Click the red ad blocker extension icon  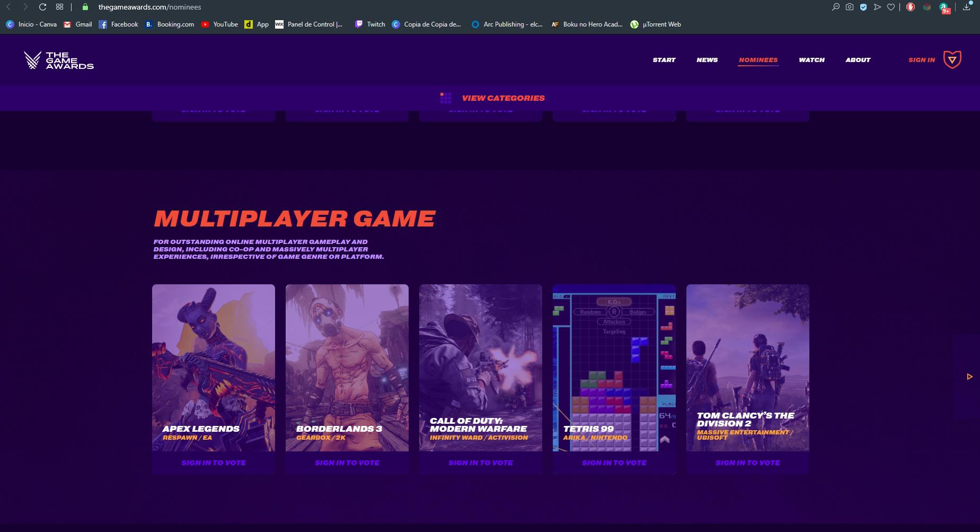coord(911,7)
